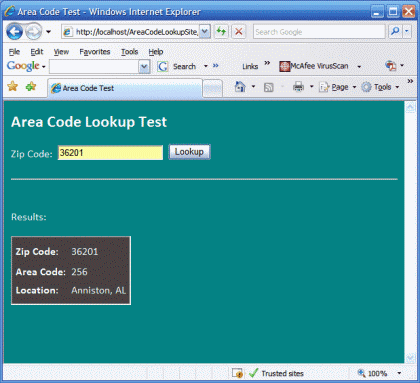Click the Print icon

[298, 87]
